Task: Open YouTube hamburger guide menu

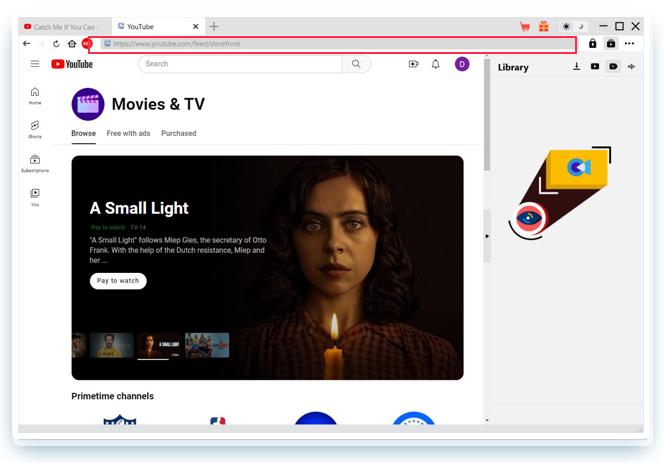Action: coord(35,64)
